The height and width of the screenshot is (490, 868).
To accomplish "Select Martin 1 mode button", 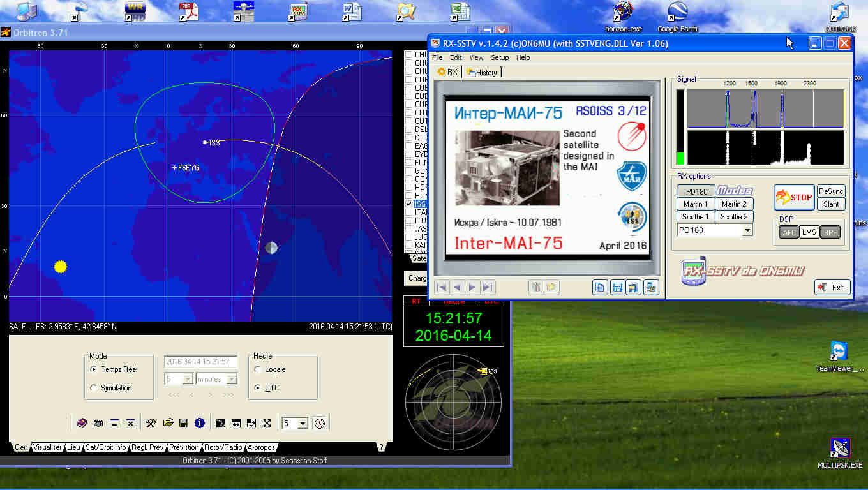I will 696,204.
